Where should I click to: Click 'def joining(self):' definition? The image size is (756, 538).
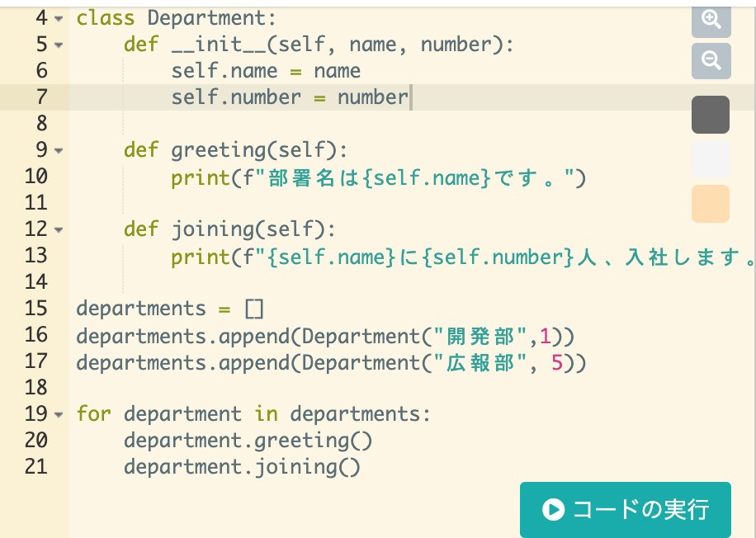(229, 229)
